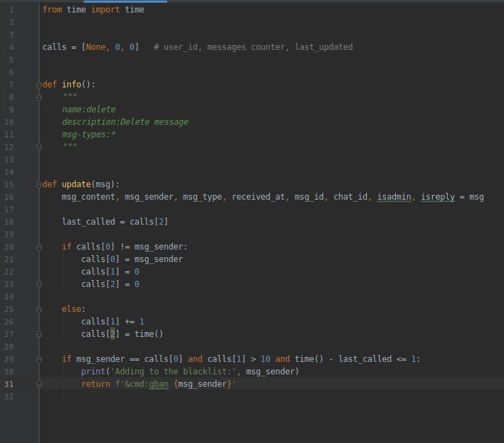Image resolution: width=504 pixels, height=443 pixels.
Task: Collapse the def info() function fold marker
Action: click(x=39, y=85)
